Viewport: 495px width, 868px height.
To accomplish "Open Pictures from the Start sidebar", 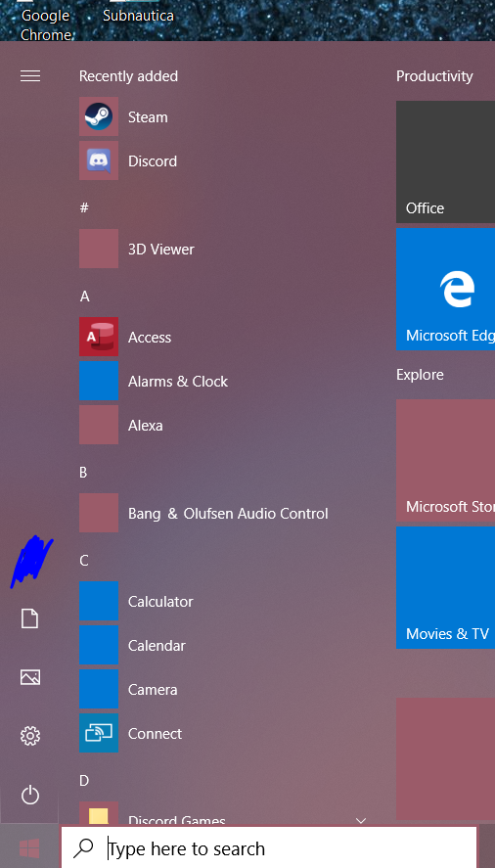I will tap(30, 677).
